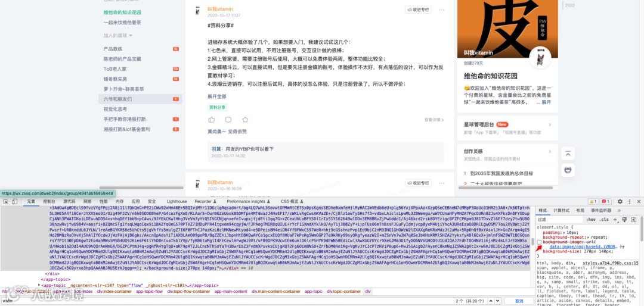
Task: Click the like thumbs-up icon on the first post
Action: [x=212, y=120]
